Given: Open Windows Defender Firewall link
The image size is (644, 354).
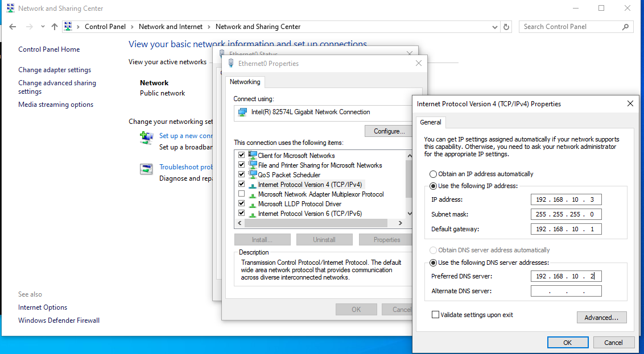Looking at the screenshot, I should tap(59, 320).
